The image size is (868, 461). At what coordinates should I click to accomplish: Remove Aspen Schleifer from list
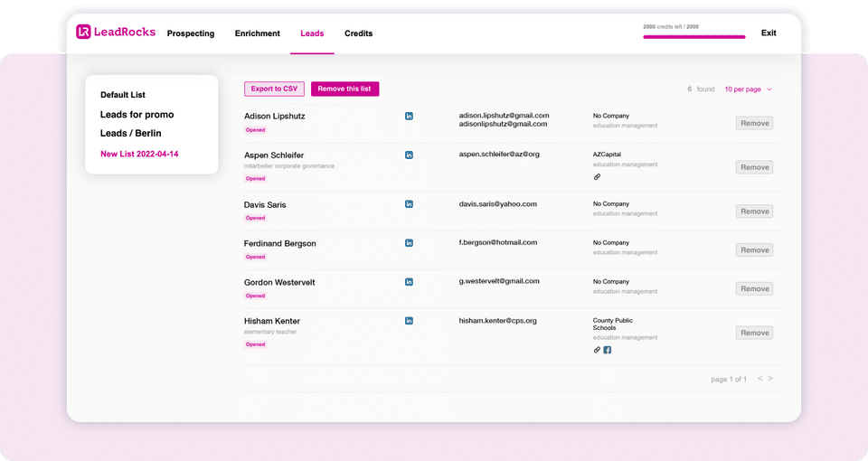tap(754, 167)
